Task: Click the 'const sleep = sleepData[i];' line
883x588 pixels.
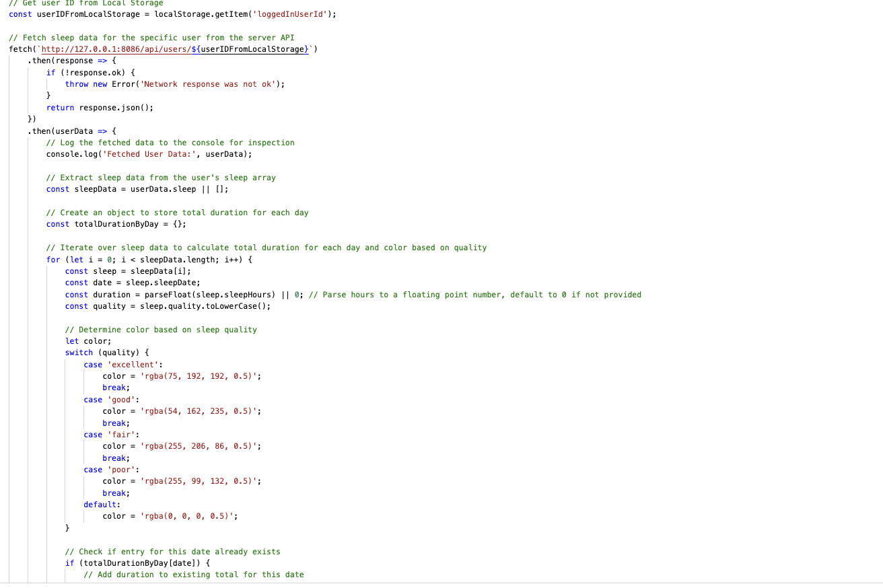Action: click(128, 271)
